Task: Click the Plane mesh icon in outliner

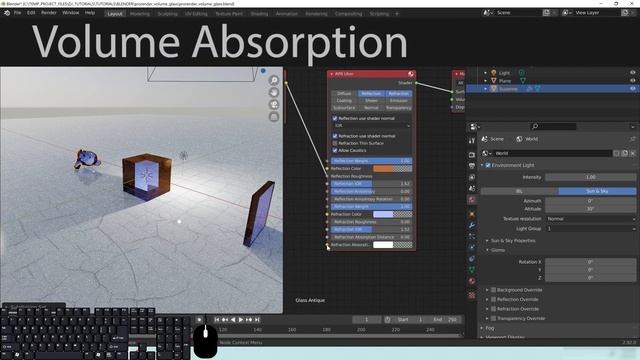Action: click(494, 81)
